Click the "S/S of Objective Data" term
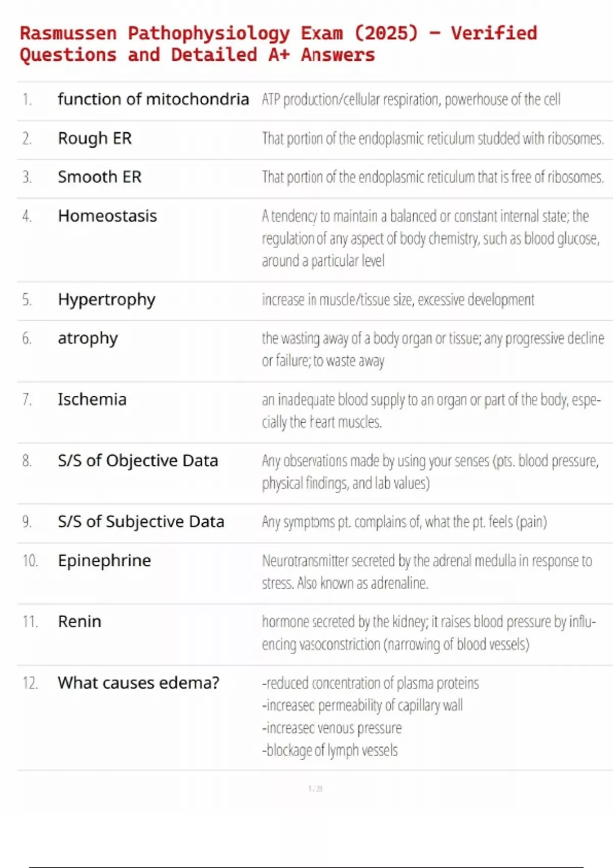Screen dimensions: 613x868 click(138, 461)
